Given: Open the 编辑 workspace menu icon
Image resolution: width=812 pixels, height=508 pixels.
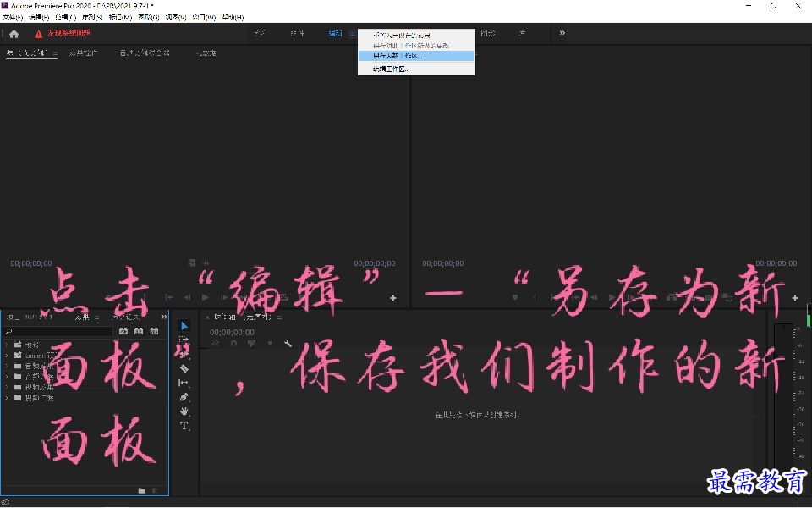Looking at the screenshot, I should coord(352,34).
